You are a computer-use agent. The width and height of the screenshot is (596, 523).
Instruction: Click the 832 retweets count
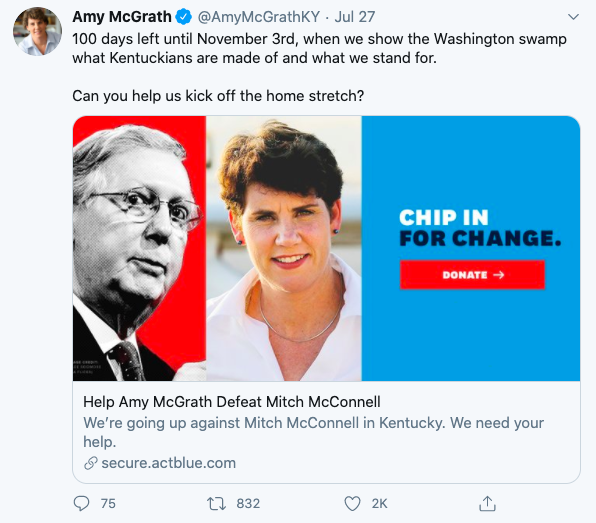coord(248,504)
